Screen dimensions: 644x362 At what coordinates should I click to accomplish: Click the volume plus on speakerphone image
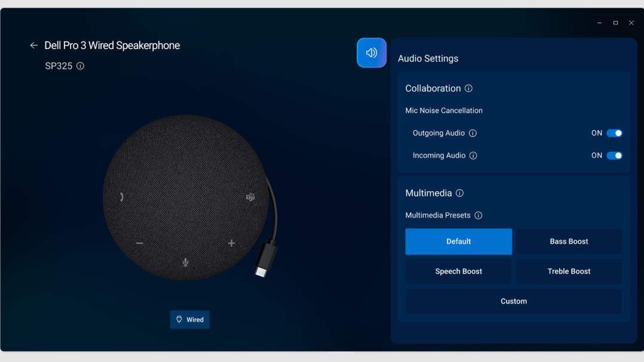coord(232,243)
